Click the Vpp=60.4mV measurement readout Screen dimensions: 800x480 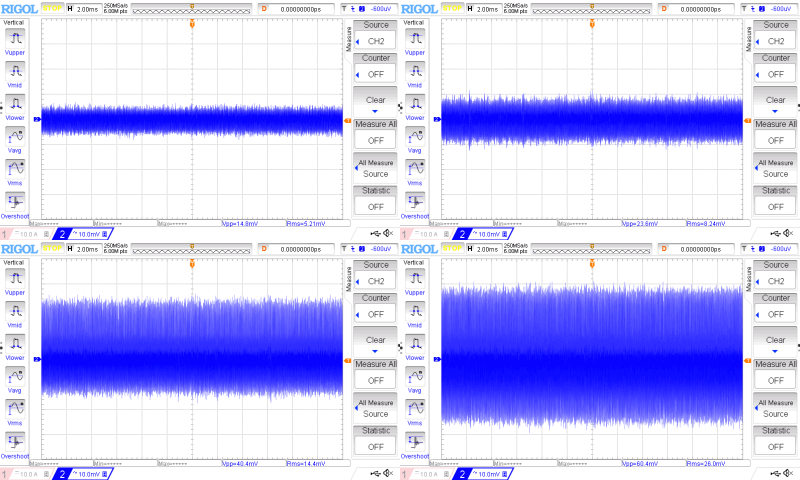[x=638, y=464]
